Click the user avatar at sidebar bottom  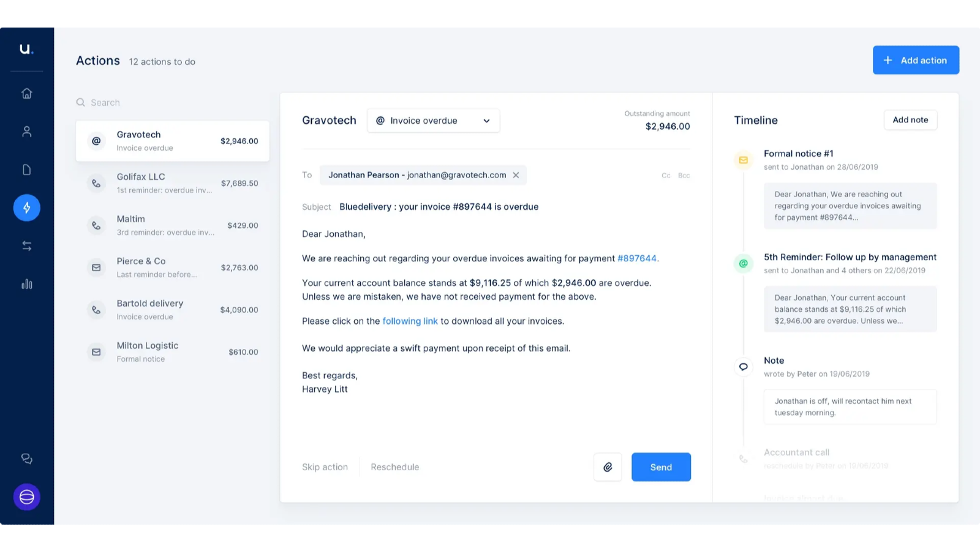click(26, 497)
